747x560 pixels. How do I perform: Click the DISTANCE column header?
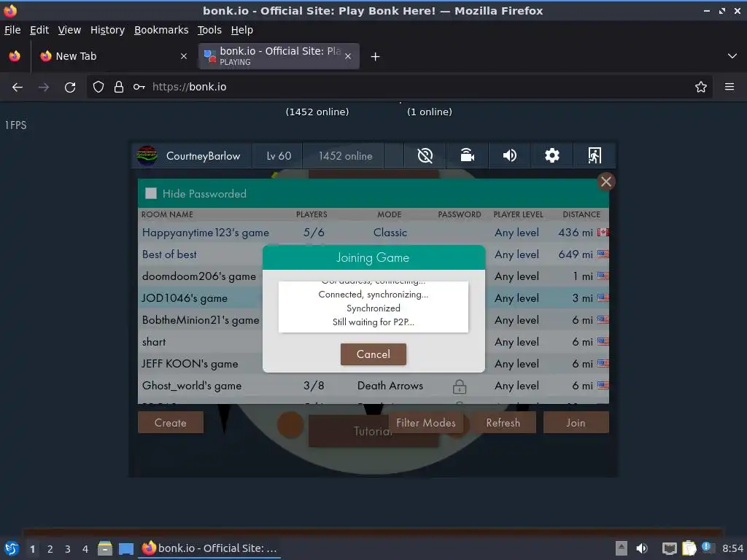[x=581, y=214]
